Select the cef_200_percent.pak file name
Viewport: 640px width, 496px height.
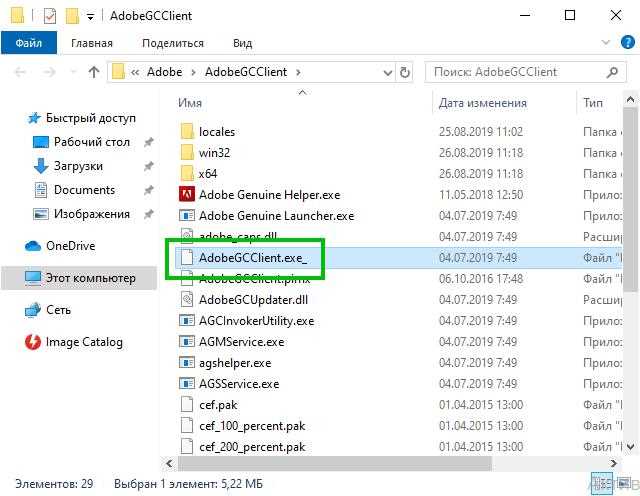tap(252, 447)
